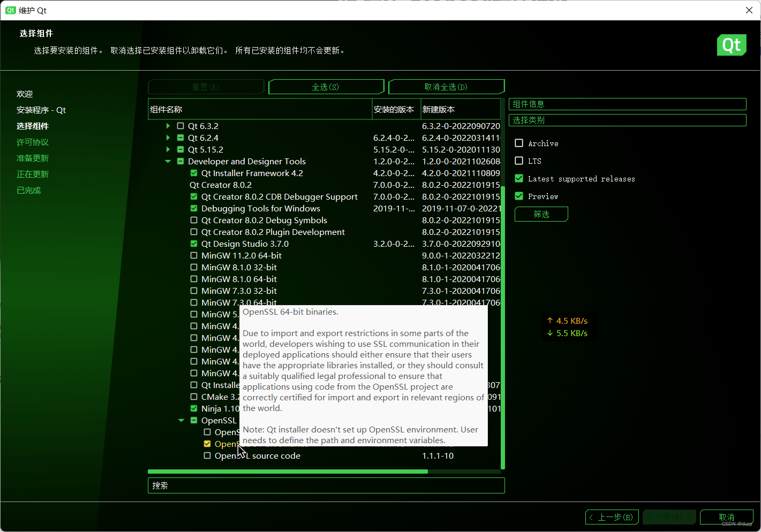Open the 选择类别 category selection panel

click(x=627, y=120)
